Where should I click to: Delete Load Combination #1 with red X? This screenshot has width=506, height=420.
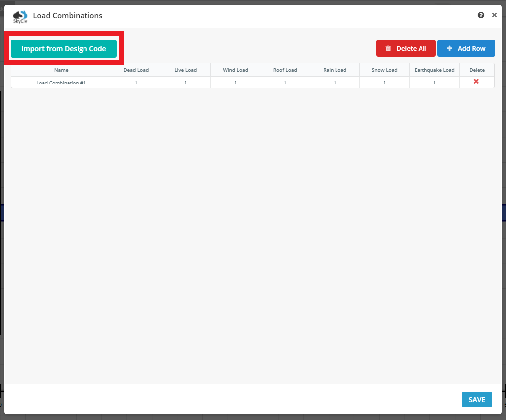[476, 82]
